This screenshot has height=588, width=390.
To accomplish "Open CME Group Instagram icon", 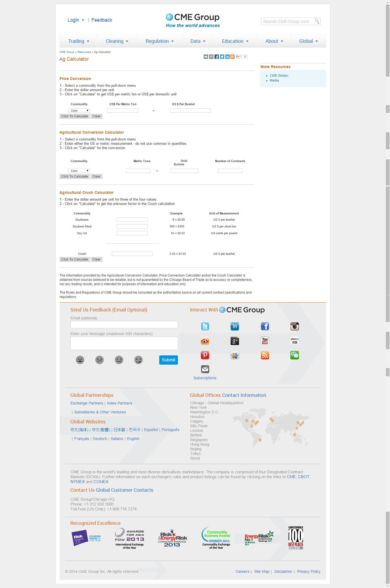I will (295, 326).
